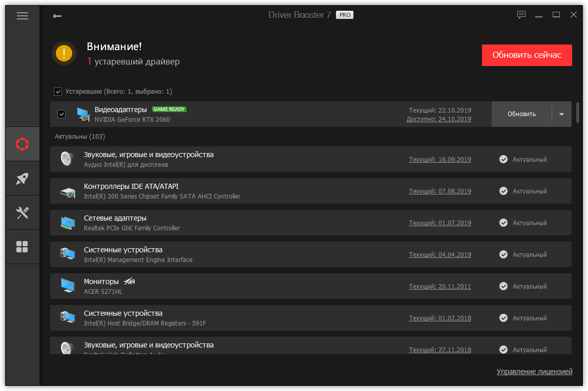
Task: Click the PRO badge in title
Action: [345, 15]
